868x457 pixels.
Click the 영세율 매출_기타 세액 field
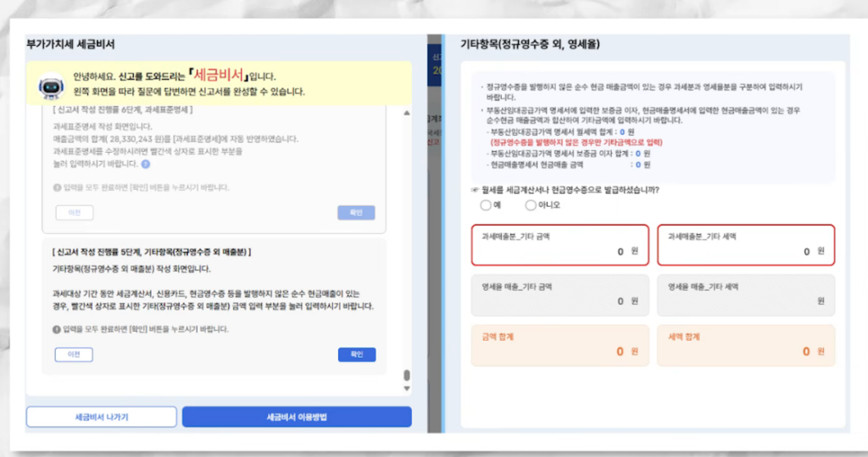click(746, 295)
